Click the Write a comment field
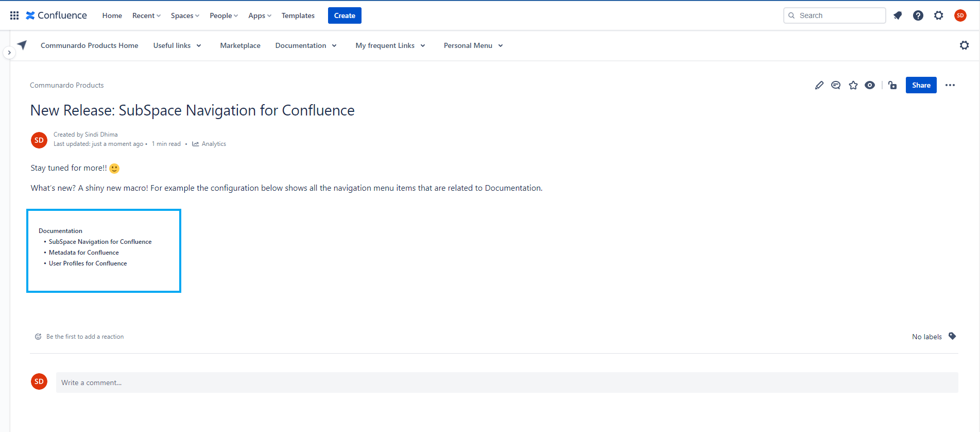Viewport: 980px width, 432px height. [x=507, y=383]
